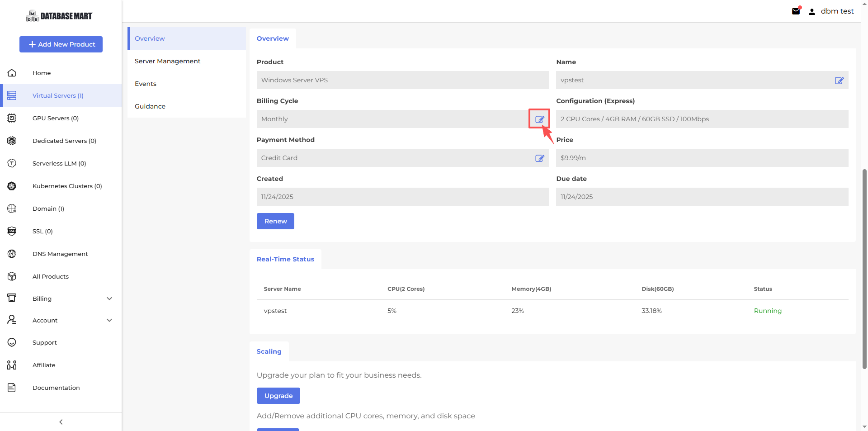
Task: Select the Domain globe icon
Action: click(12, 208)
